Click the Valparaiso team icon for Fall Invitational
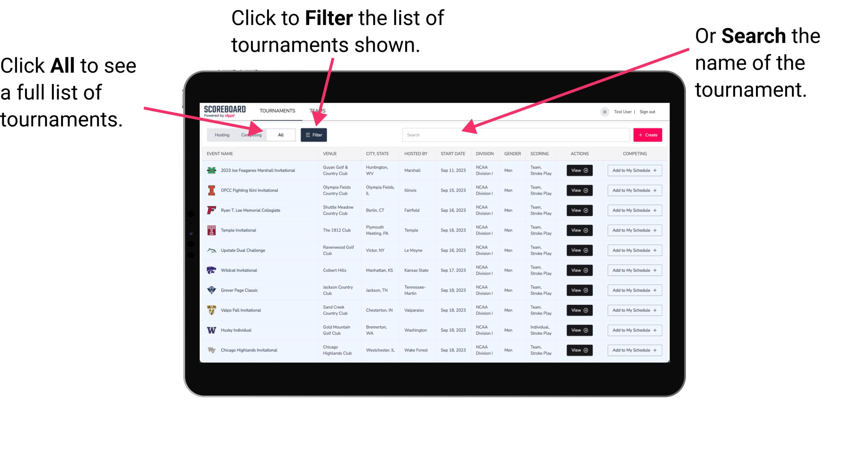This screenshot has width=868, height=467. point(212,310)
